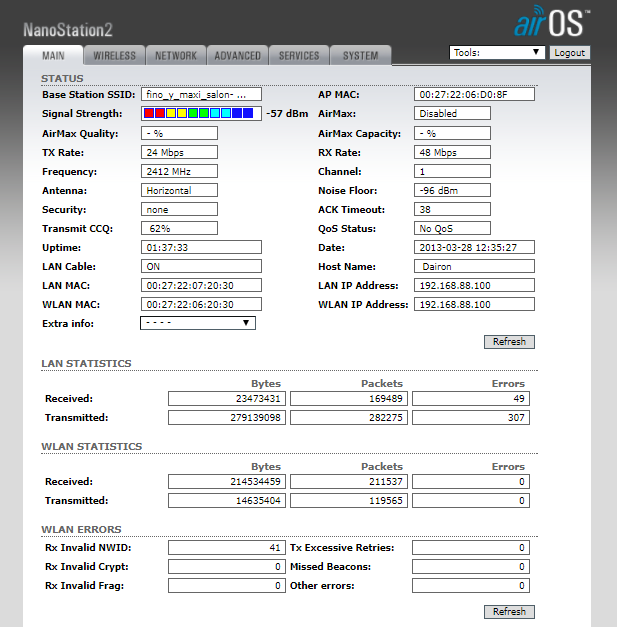Click Refresh button under Status section
Viewport: 617px width, 627px height.
(509, 341)
